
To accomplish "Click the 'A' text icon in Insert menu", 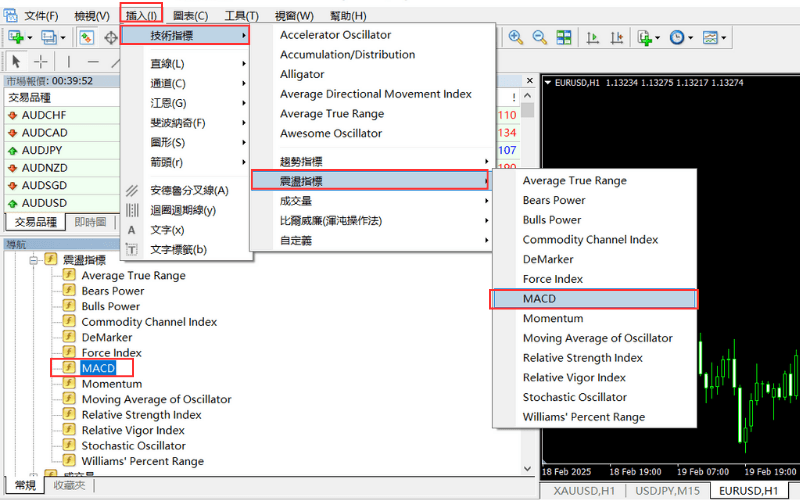I will (x=132, y=230).
